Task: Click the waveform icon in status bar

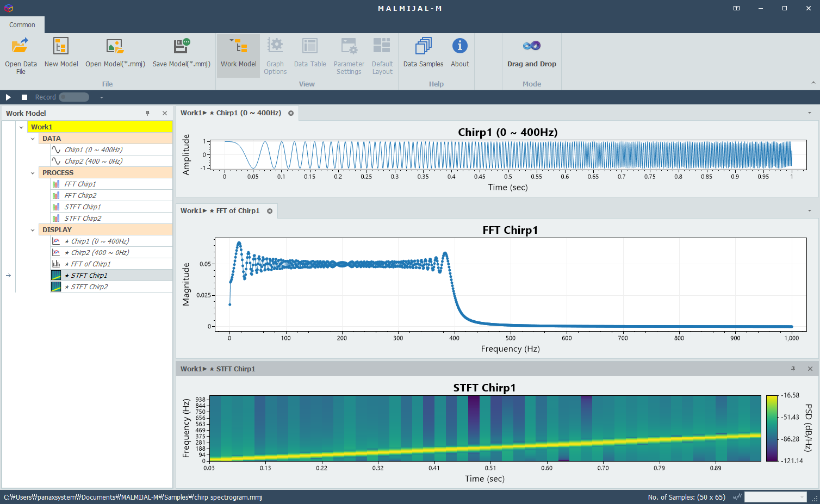Action: (x=737, y=497)
